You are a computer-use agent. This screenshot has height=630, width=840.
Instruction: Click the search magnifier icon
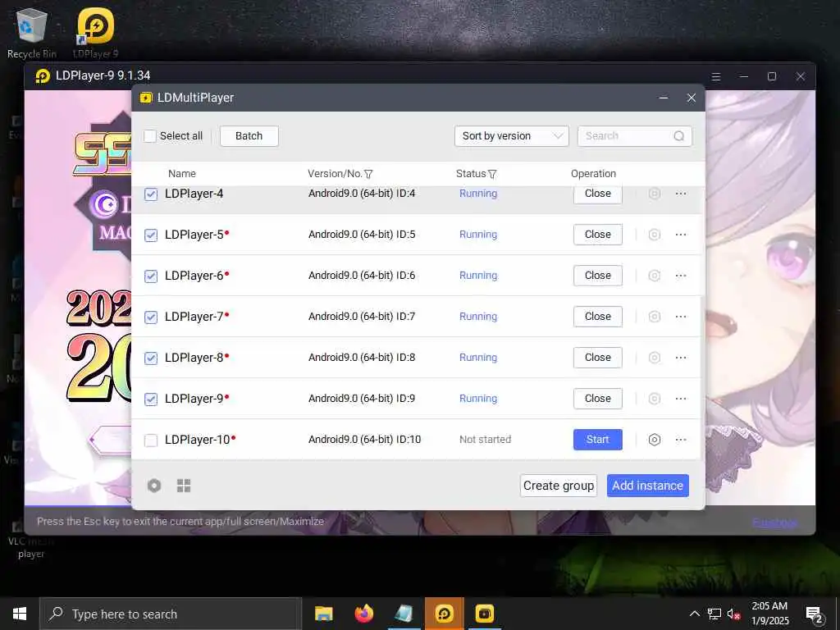[678, 136]
